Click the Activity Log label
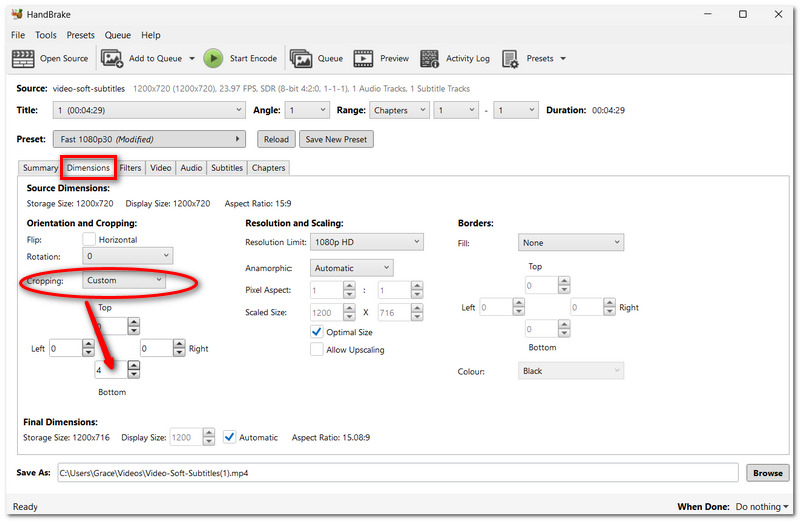Screen dimensions: 800x521 click(x=468, y=59)
